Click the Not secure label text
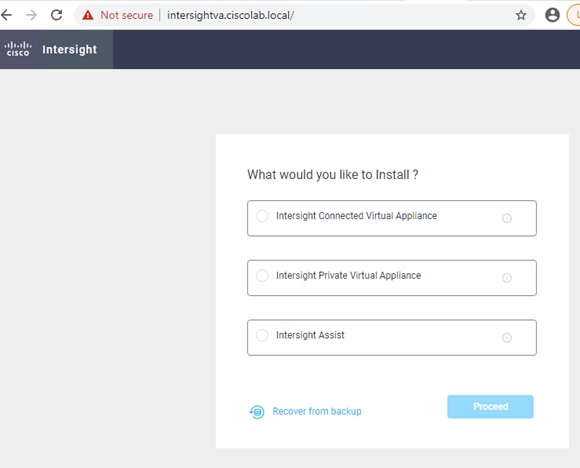 click(x=127, y=15)
